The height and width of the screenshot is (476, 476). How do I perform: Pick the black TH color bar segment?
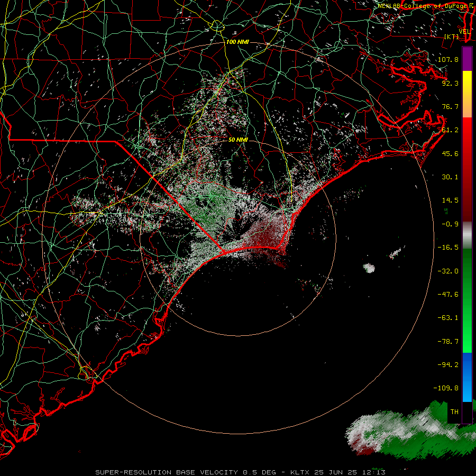467,412
